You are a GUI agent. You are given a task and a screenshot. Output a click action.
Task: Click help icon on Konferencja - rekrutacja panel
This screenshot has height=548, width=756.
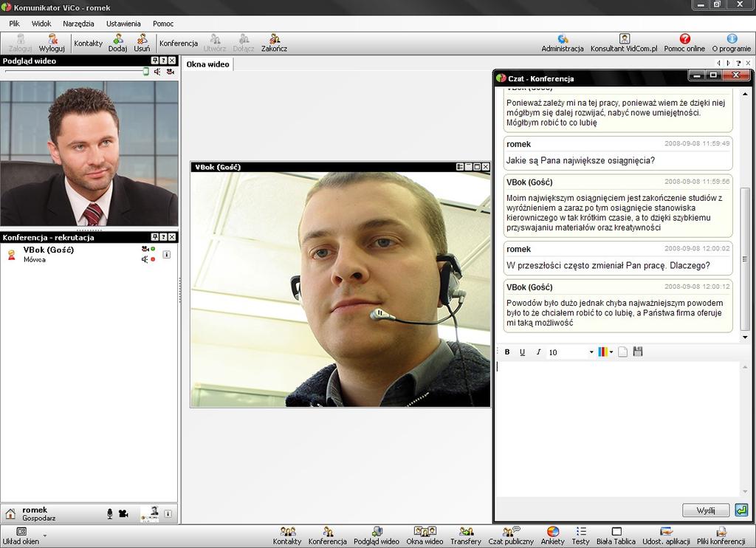click(163, 237)
